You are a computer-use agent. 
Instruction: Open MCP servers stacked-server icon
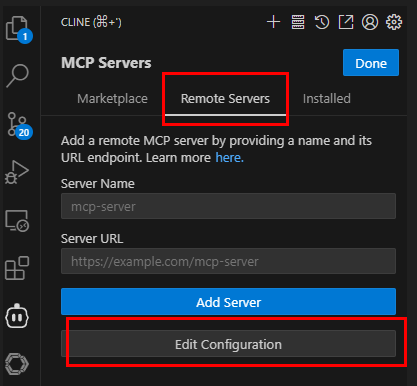coord(298,22)
